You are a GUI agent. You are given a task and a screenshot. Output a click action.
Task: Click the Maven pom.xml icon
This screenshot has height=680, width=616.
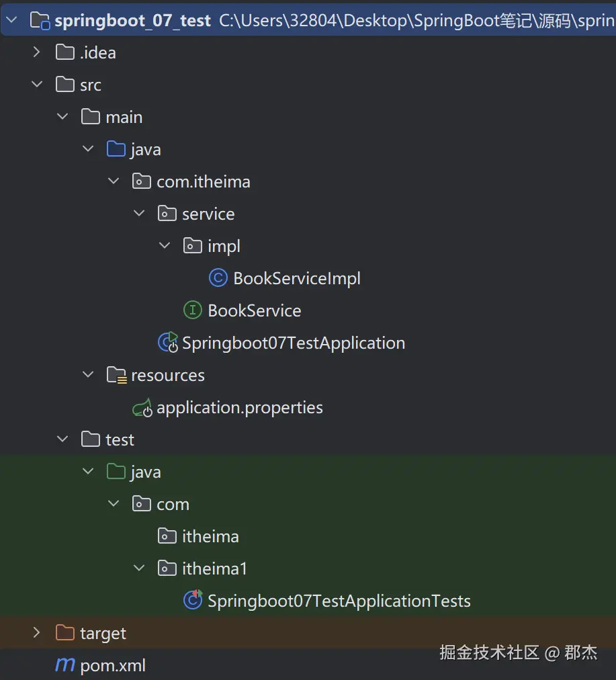pos(65,665)
